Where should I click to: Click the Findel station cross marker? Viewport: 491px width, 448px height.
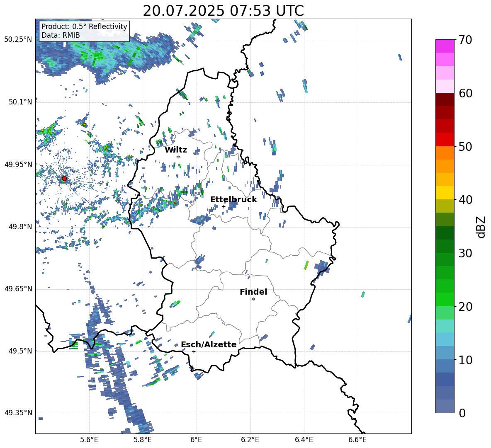253,299
